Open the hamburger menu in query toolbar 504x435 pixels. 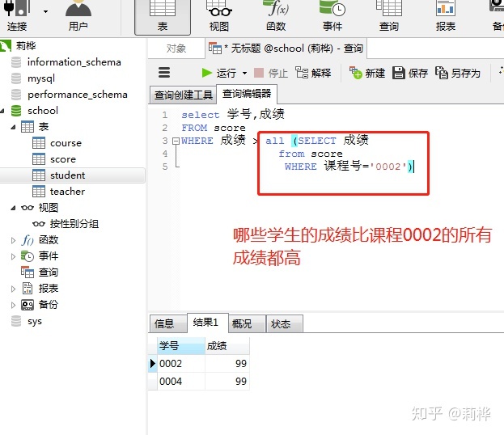pyautogui.click(x=164, y=73)
